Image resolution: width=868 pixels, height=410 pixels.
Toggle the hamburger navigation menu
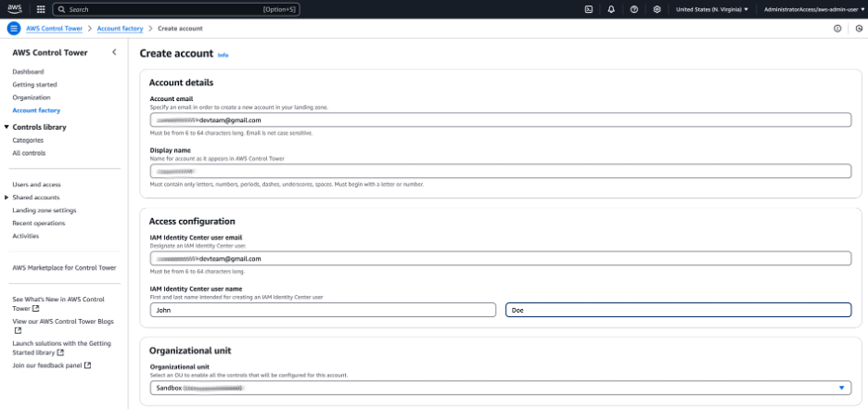pyautogui.click(x=14, y=28)
